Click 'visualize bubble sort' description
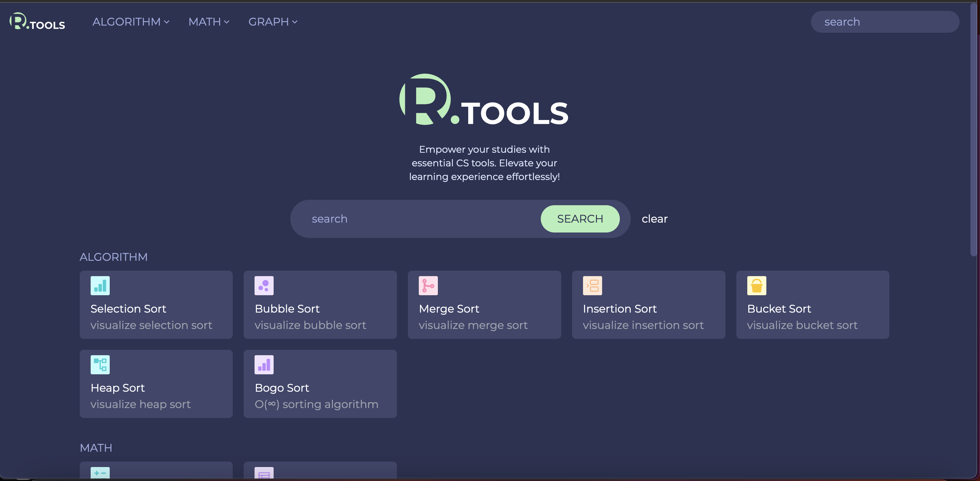The image size is (980, 481). click(310, 325)
